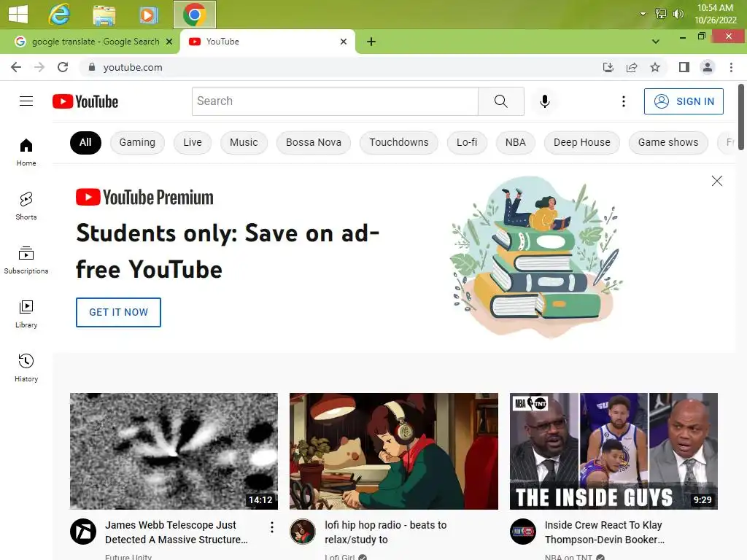Open a new browser tab
The width and height of the screenshot is (747, 560).
click(x=371, y=42)
